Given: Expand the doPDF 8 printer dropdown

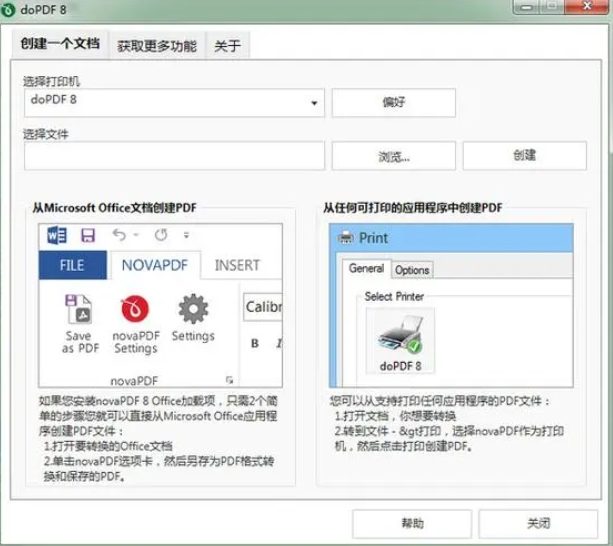Looking at the screenshot, I should click(314, 103).
